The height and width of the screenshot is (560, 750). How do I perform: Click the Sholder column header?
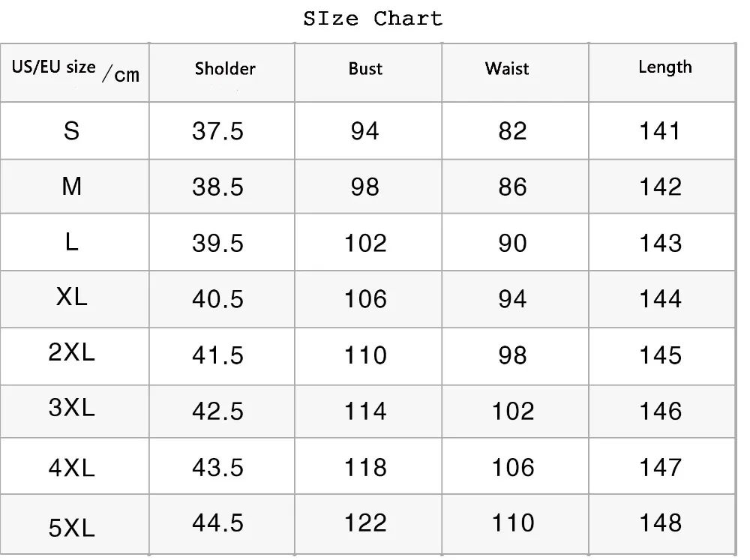click(225, 69)
